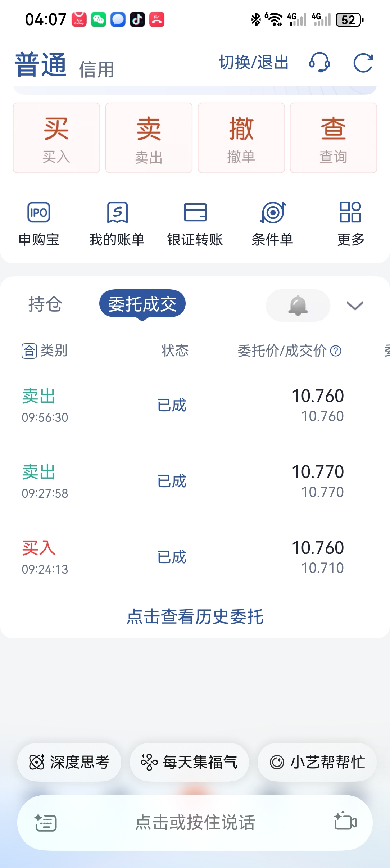Toggle the 合 merge icon beside 类别
This screenshot has width=390, height=868.
click(29, 351)
